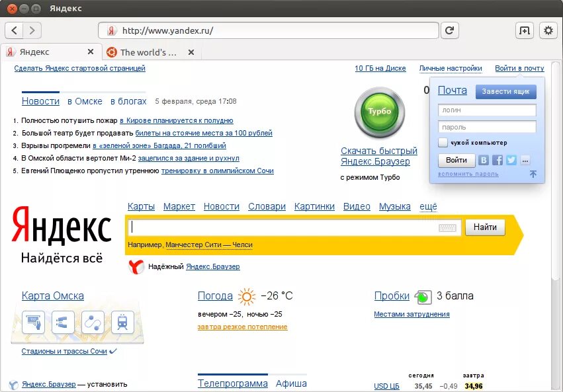Click the USD ЦБ exchange rate link

386,386
